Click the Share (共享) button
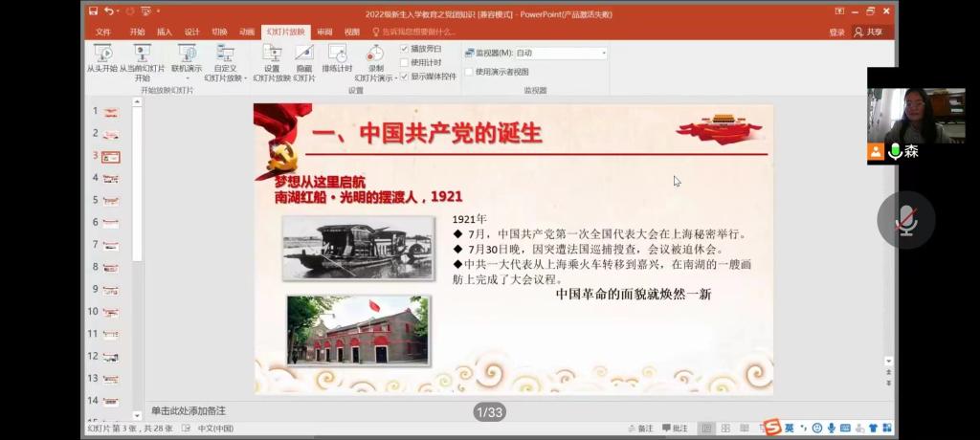Screen dimensions: 980x440 point(868,32)
